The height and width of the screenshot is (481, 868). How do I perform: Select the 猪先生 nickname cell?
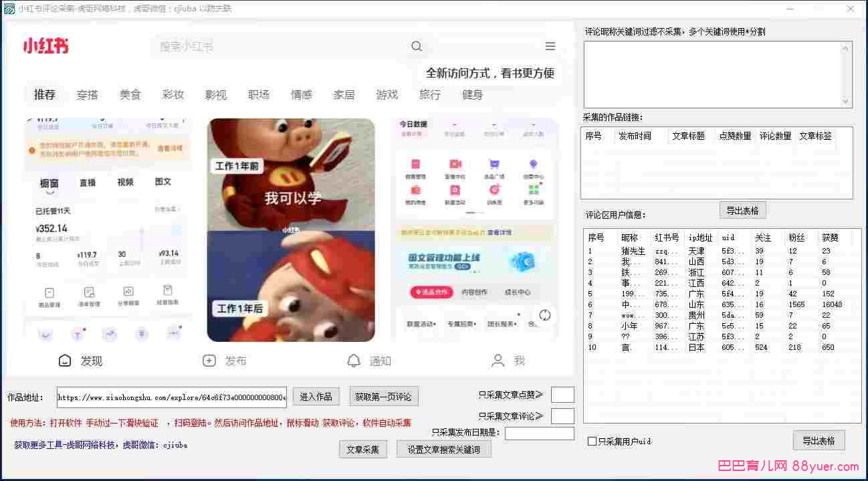[633, 252]
